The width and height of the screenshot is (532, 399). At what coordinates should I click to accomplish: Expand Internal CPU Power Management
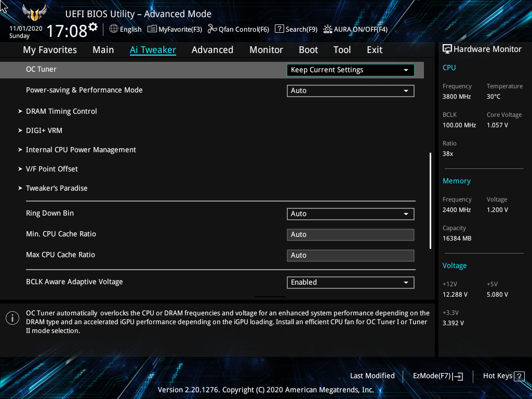[x=81, y=150]
